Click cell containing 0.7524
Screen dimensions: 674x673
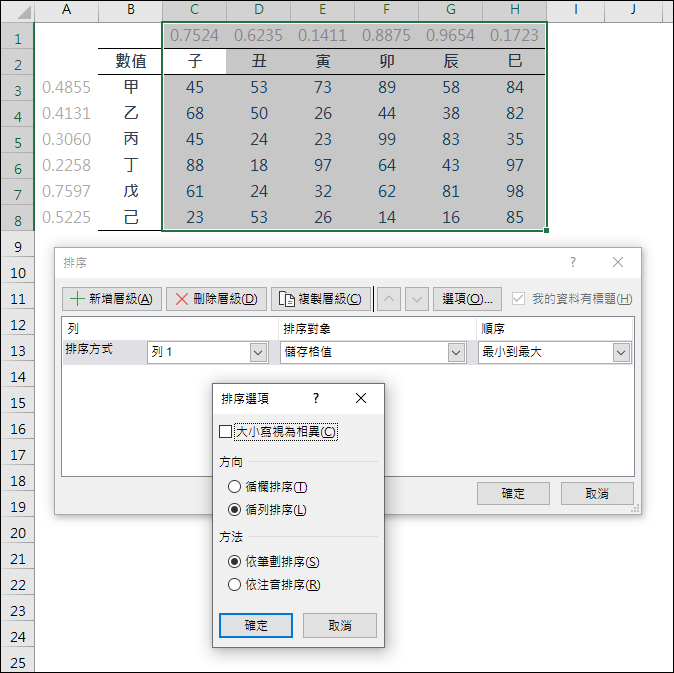coord(194,35)
